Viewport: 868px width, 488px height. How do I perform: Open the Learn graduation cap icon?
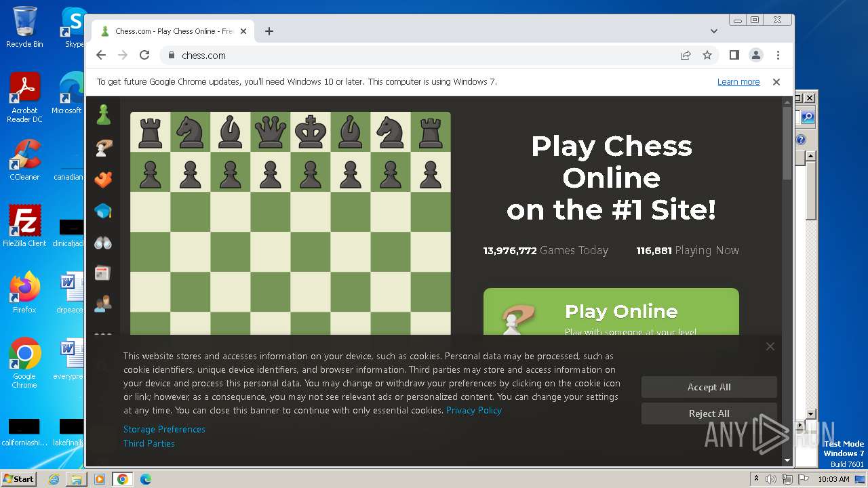click(x=103, y=211)
